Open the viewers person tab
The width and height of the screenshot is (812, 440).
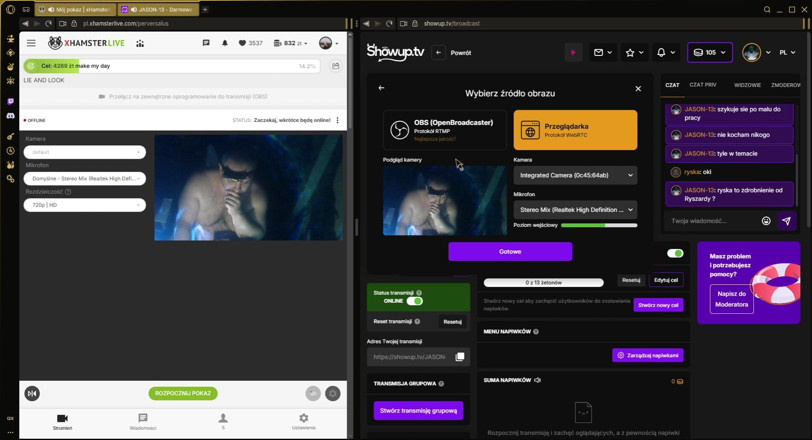tap(223, 422)
